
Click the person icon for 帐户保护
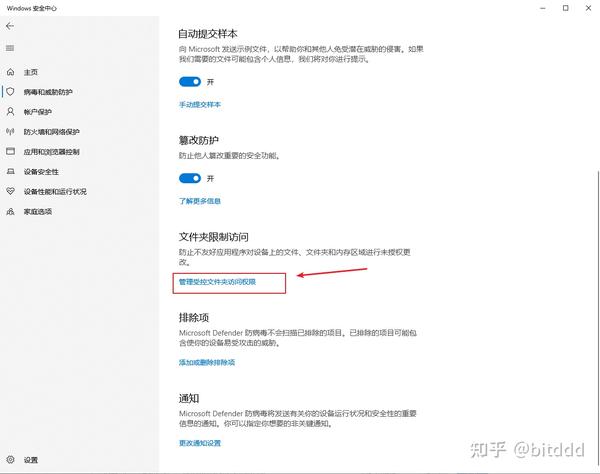pos(10,112)
